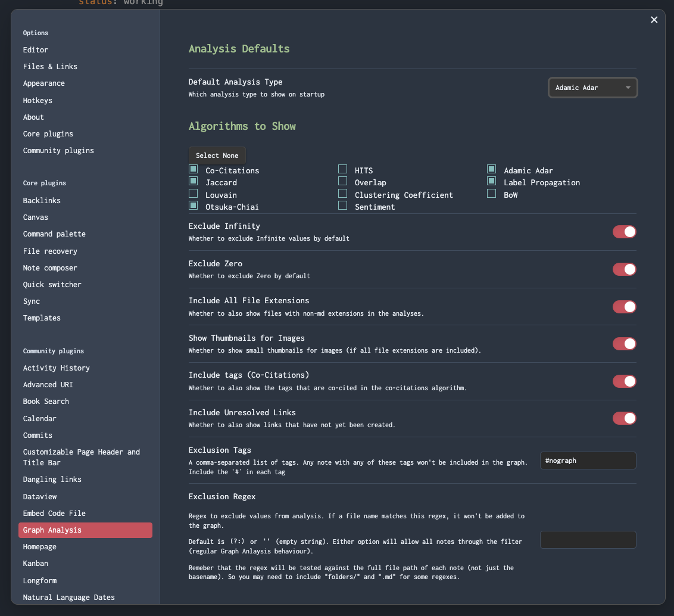Switch to the Appearance settings tab

click(x=43, y=83)
